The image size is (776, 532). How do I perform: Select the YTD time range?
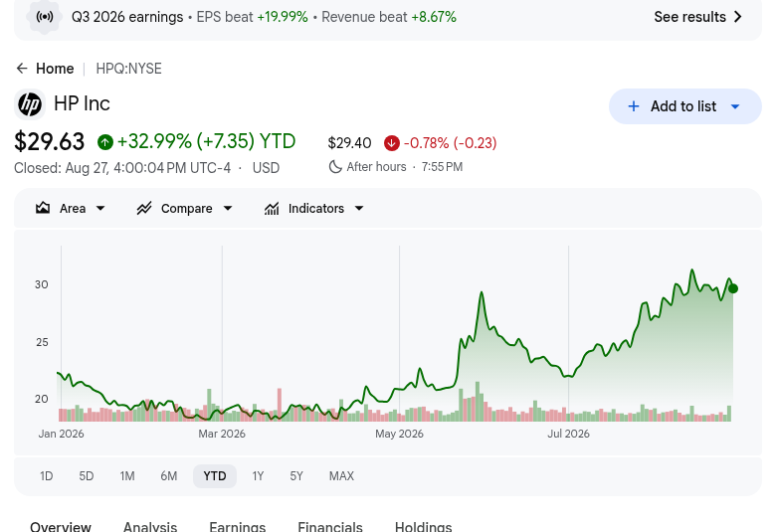pyautogui.click(x=215, y=476)
